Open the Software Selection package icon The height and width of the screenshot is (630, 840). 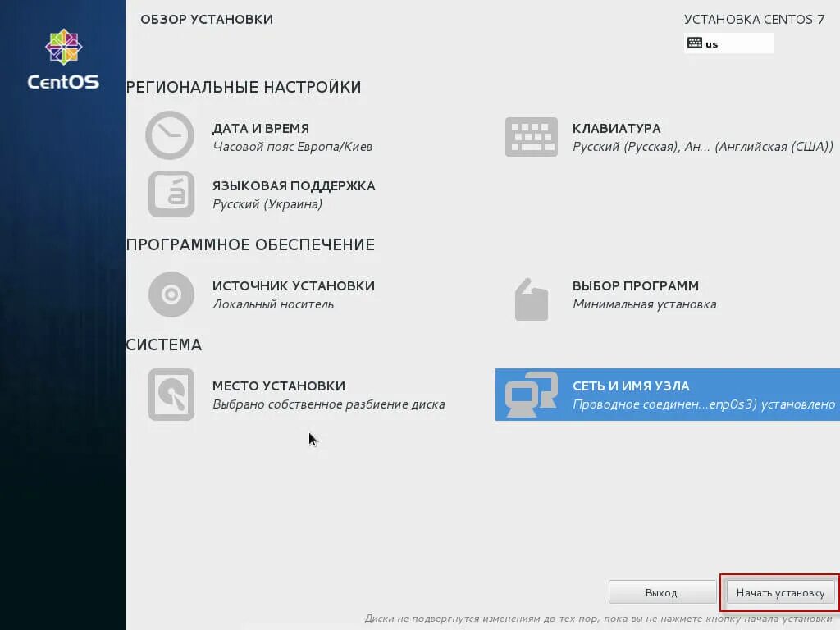click(531, 299)
